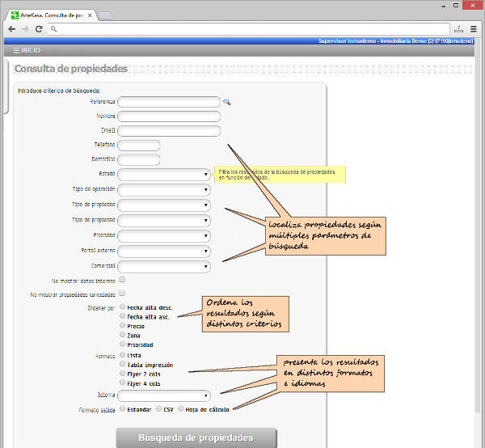Open the Estado dropdown

(164, 174)
